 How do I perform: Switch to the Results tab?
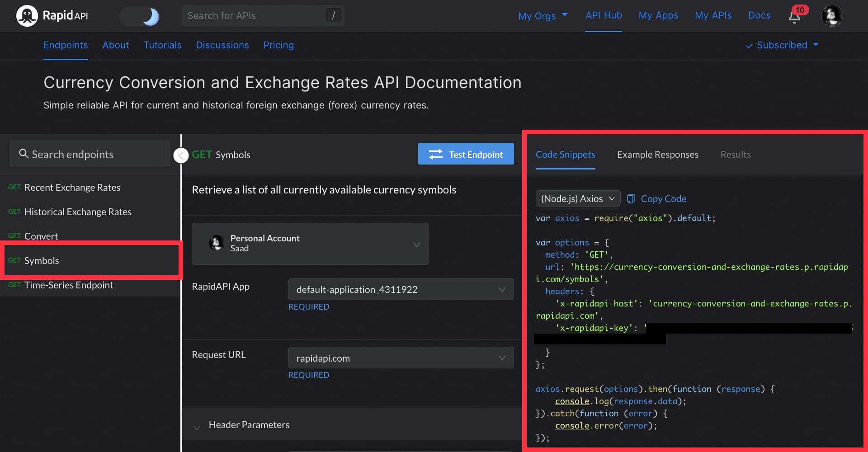[x=735, y=155]
